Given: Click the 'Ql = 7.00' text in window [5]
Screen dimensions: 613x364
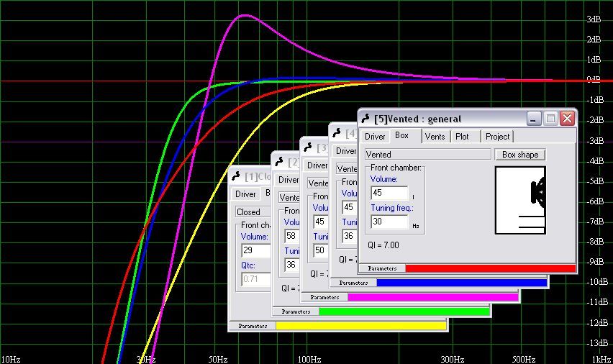Looking at the screenshot, I should click(x=383, y=245).
